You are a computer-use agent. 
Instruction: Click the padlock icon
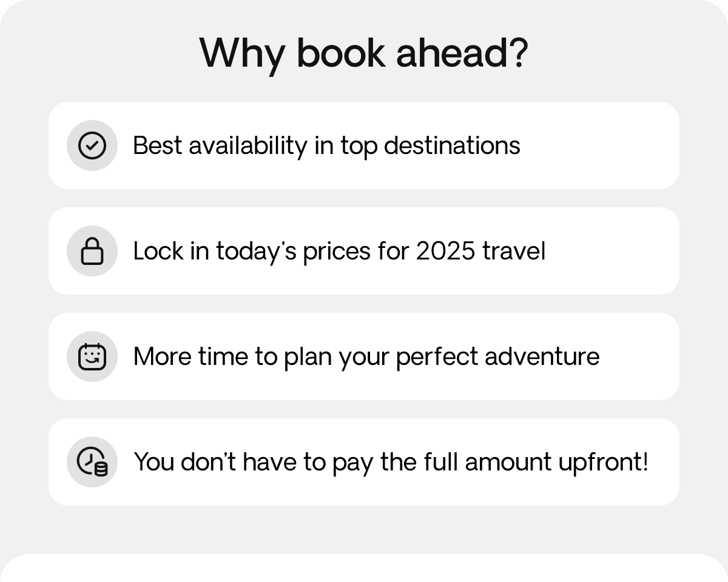point(92,251)
